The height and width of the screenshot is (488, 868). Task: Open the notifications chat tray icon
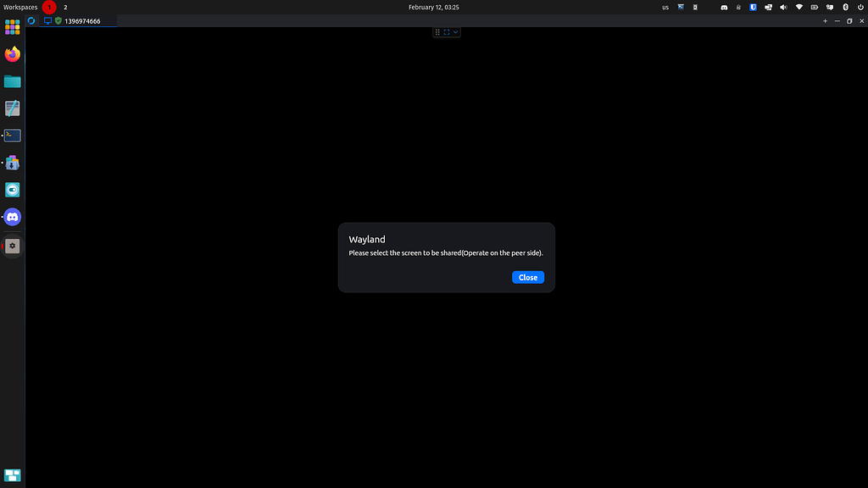click(x=830, y=7)
